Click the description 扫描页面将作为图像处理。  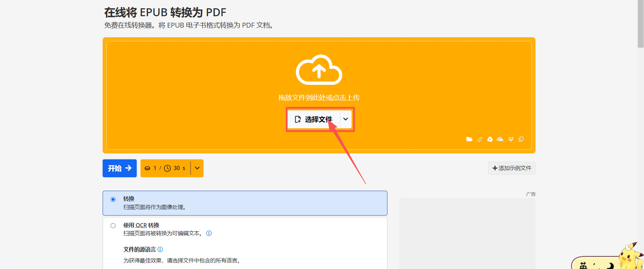155,207
